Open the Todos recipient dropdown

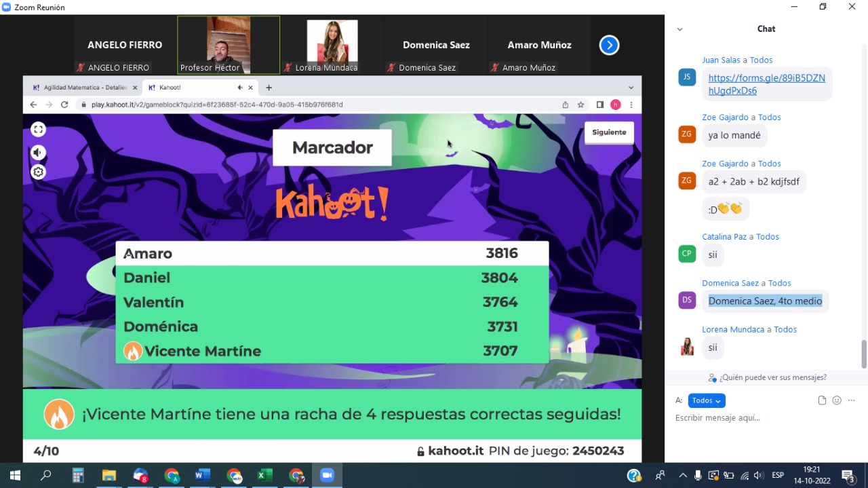tap(706, 400)
